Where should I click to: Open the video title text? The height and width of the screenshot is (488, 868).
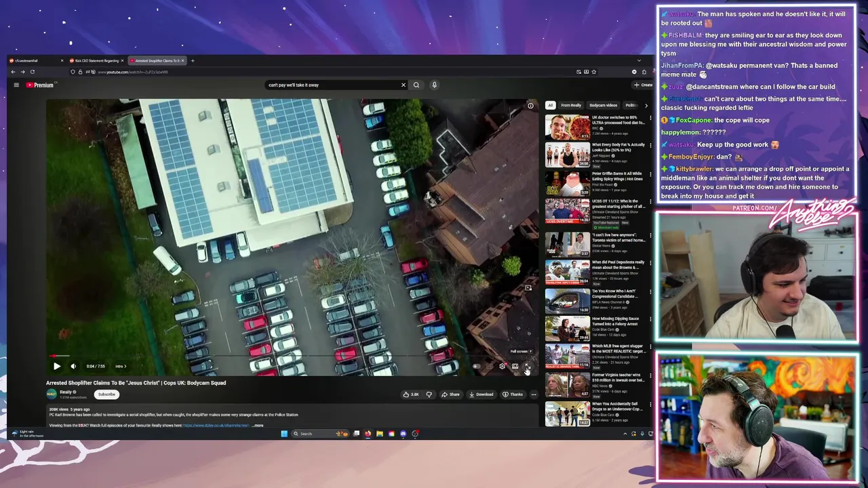(x=136, y=383)
